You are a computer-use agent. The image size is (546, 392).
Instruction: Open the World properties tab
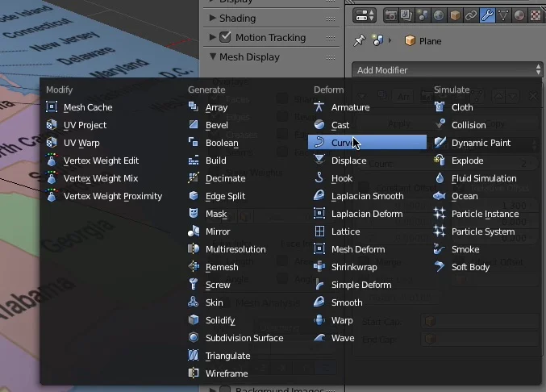[x=439, y=15]
